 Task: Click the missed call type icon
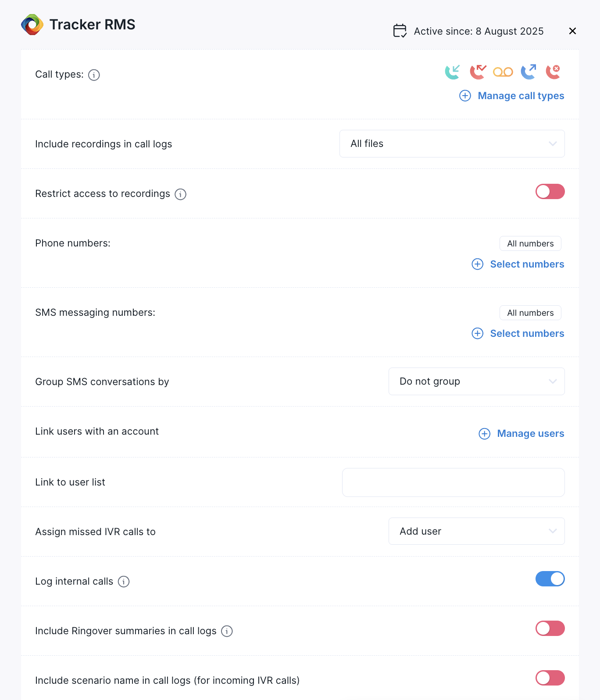(478, 72)
